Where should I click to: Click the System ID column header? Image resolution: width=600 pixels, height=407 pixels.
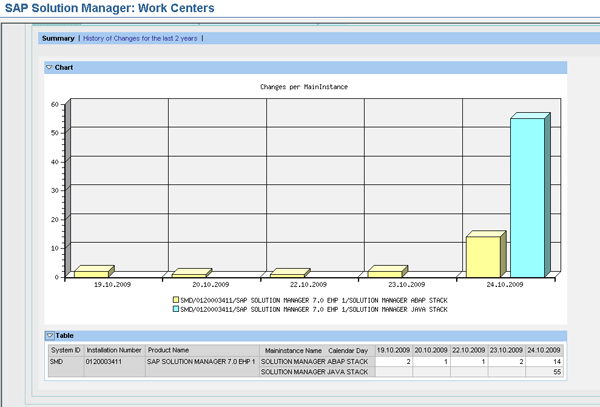click(64, 350)
